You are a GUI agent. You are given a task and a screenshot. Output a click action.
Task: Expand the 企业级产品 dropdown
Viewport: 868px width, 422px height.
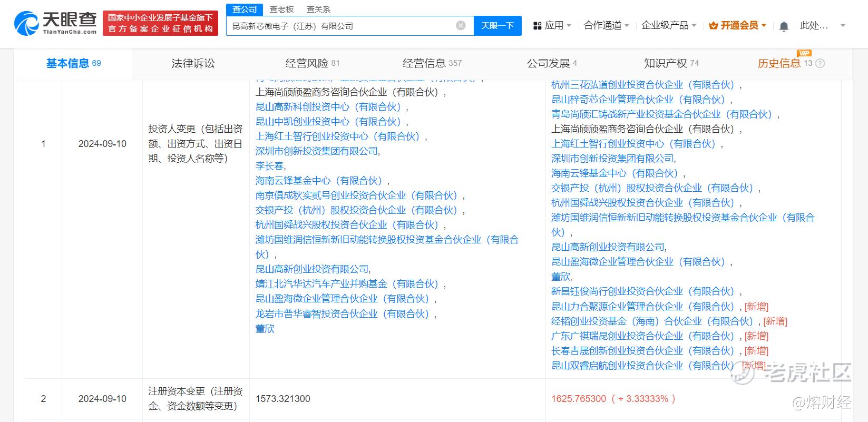coord(669,25)
